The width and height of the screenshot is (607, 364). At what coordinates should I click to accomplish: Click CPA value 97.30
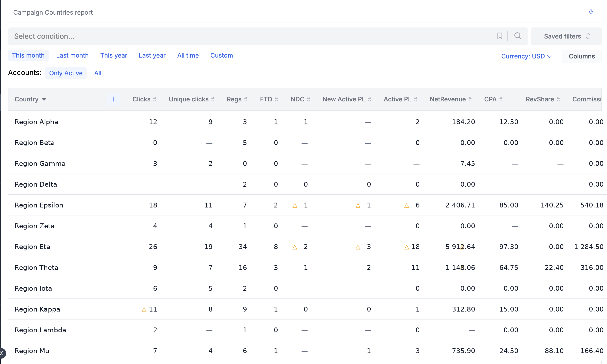(509, 247)
